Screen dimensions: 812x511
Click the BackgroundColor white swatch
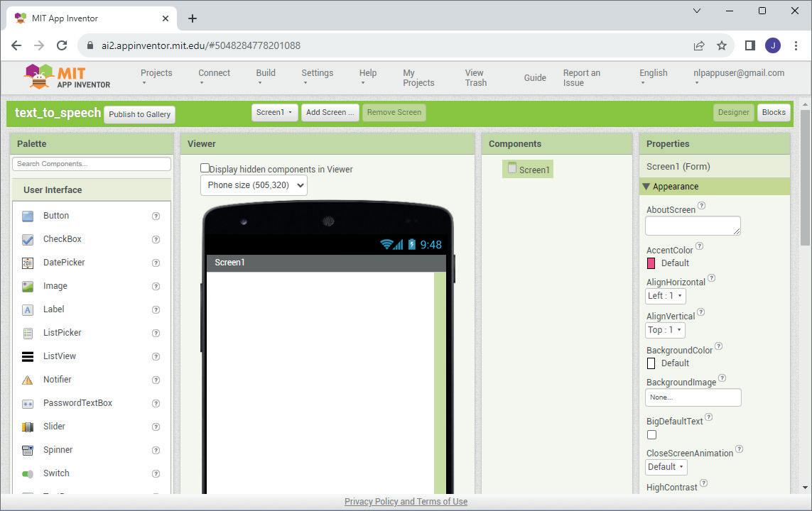(651, 363)
